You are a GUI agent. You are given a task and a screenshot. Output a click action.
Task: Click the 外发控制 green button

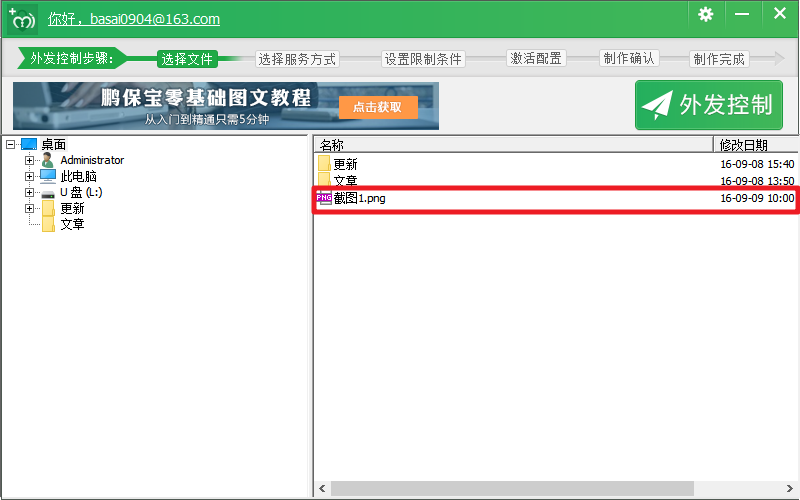tap(709, 105)
